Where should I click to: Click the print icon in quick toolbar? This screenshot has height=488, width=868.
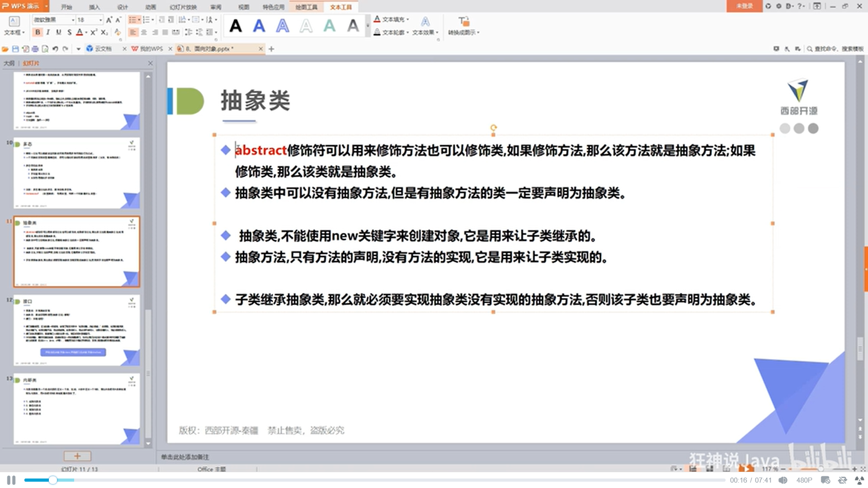[x=35, y=49]
